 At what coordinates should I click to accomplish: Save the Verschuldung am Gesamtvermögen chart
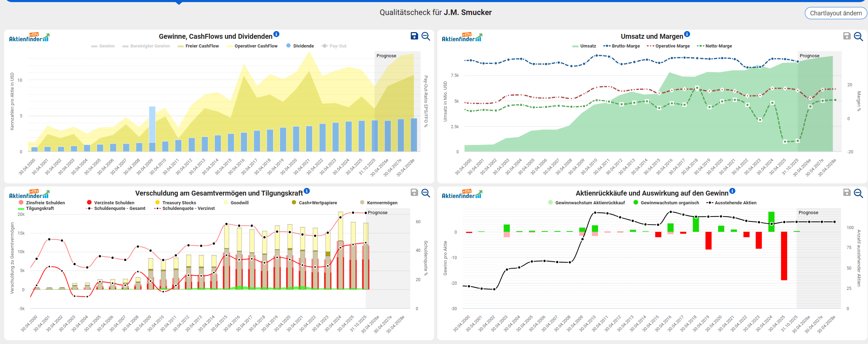(414, 192)
